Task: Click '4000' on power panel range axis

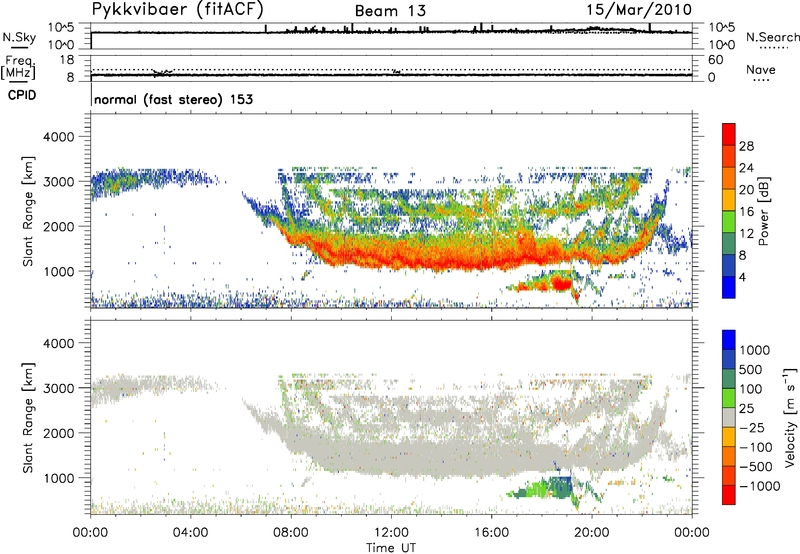Action: [59, 137]
